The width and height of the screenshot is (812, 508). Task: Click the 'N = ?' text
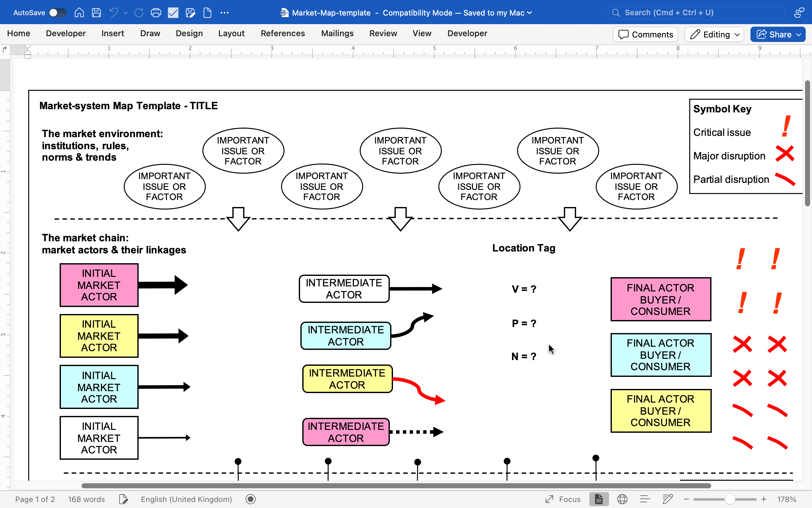pos(524,357)
